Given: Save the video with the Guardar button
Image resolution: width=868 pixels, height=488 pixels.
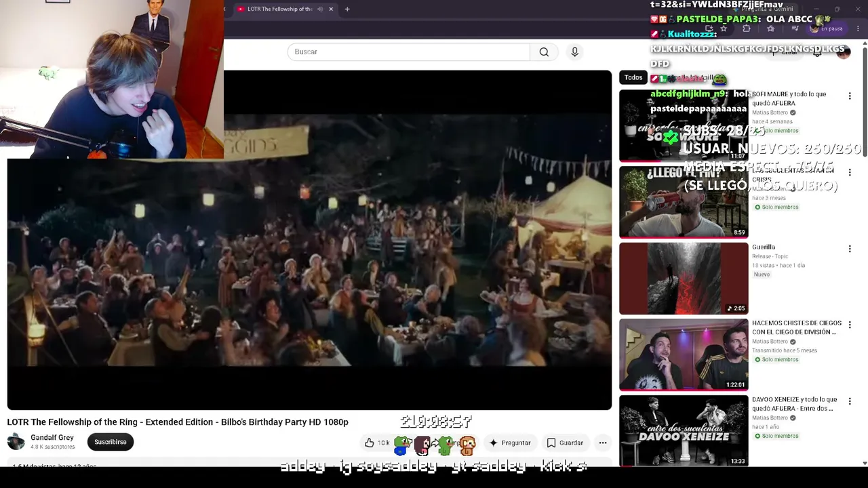Looking at the screenshot, I should tap(565, 443).
